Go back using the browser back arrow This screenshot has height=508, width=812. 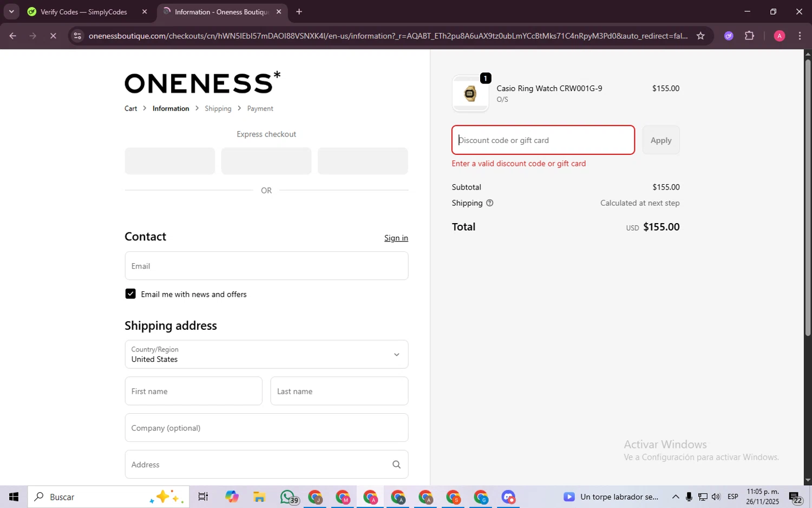[12, 36]
